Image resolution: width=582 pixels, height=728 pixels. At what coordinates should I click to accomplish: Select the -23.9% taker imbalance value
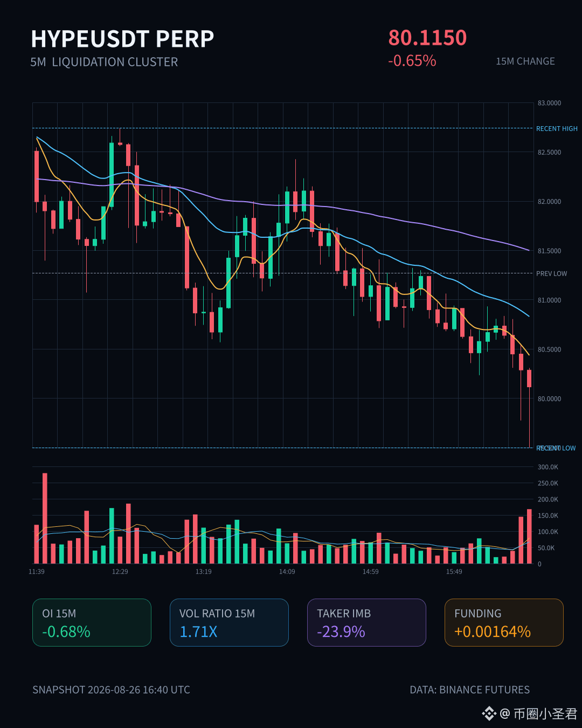click(x=341, y=631)
